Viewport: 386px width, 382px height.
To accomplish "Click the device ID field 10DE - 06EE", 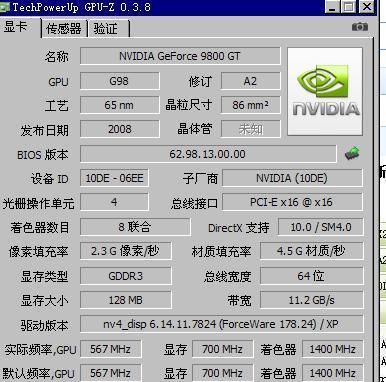I will click(114, 178).
